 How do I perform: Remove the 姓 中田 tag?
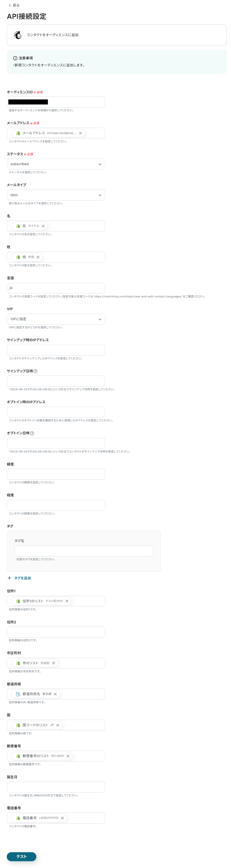(38, 257)
